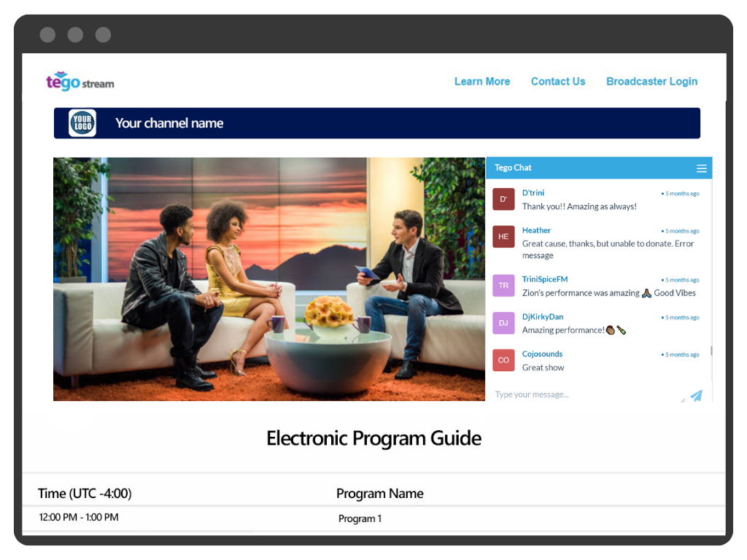Click D'trini's chat avatar

[x=503, y=199]
